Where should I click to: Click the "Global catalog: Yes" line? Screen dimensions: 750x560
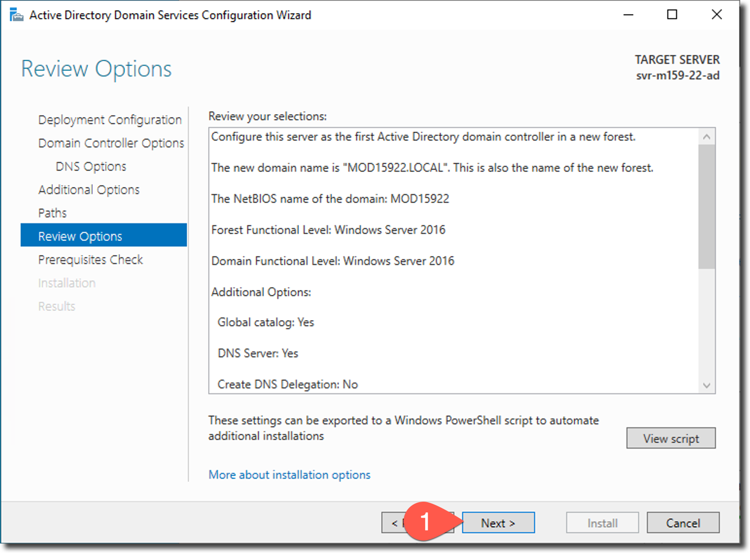tap(266, 322)
